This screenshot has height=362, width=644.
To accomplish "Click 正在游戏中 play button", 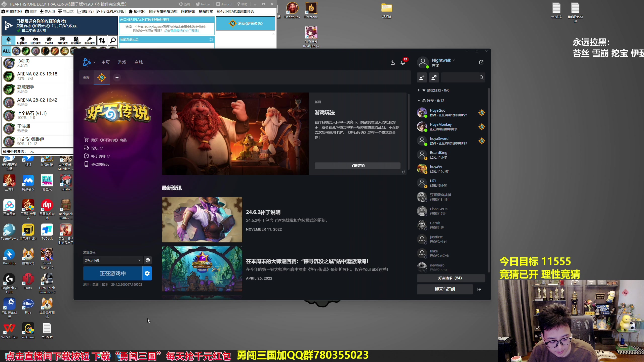I will coord(113,273).
